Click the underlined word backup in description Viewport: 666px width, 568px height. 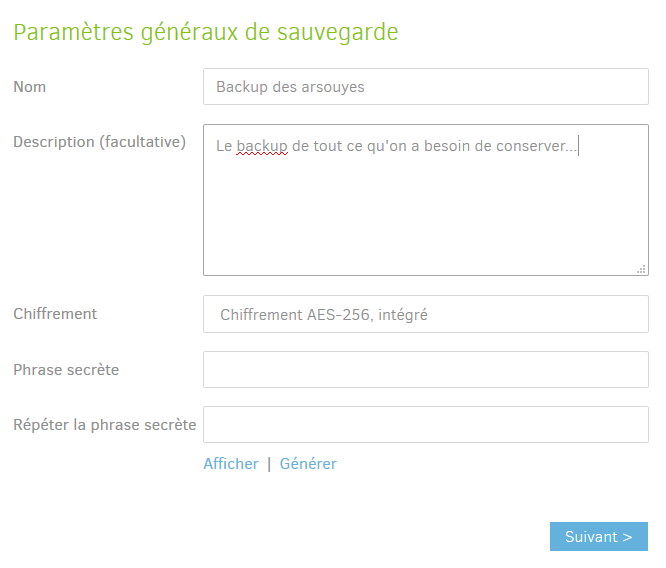tap(262, 147)
